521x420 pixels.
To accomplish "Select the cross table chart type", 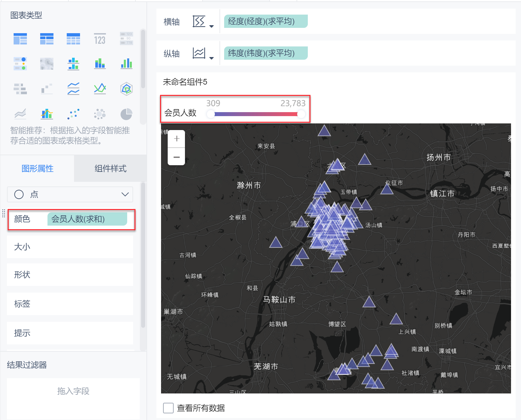I will click(47, 39).
